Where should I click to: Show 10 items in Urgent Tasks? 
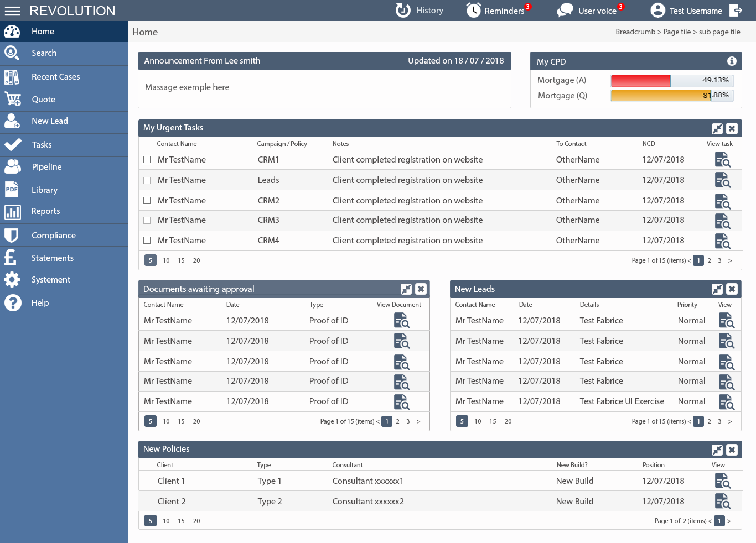[x=166, y=260]
